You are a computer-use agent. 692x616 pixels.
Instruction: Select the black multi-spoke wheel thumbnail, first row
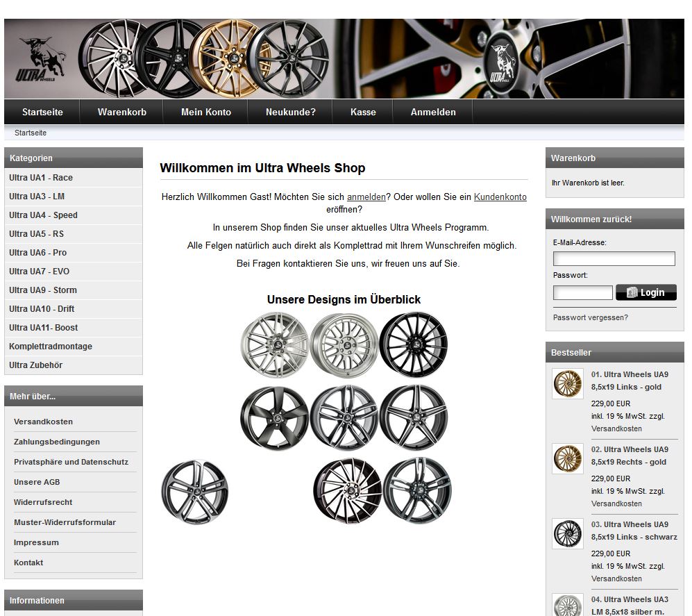(x=414, y=344)
